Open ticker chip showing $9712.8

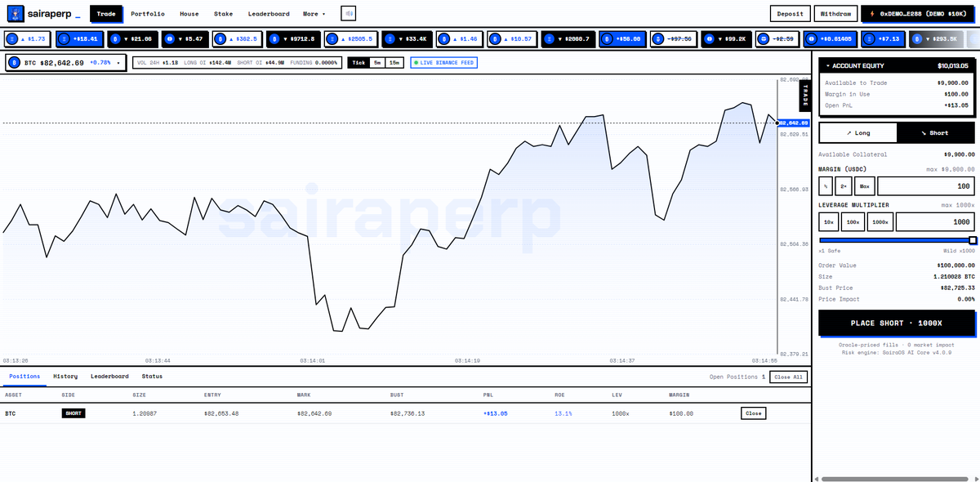[295, 38]
